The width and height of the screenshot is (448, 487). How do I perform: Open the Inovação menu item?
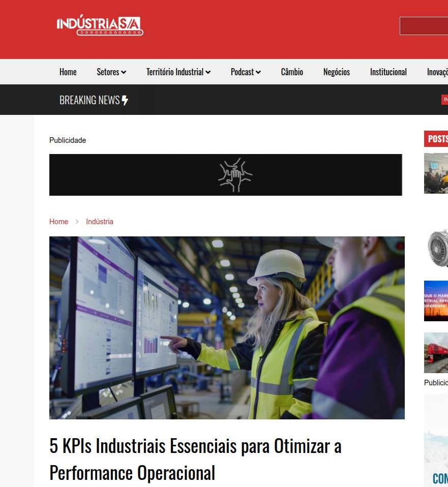tap(437, 72)
